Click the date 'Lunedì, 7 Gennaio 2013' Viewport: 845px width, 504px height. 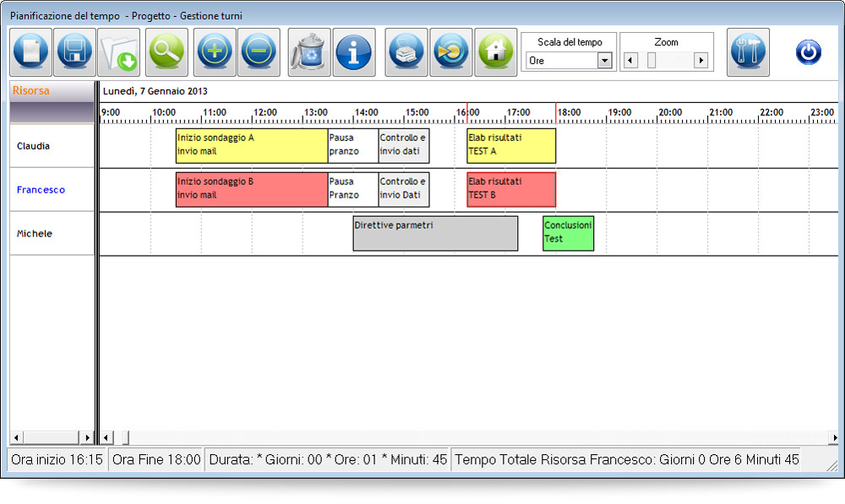[155, 91]
